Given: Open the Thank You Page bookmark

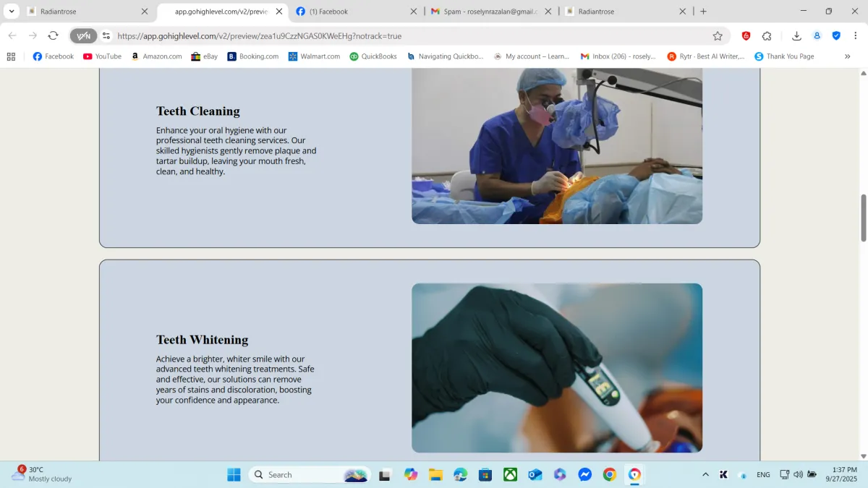Looking at the screenshot, I should point(784,56).
